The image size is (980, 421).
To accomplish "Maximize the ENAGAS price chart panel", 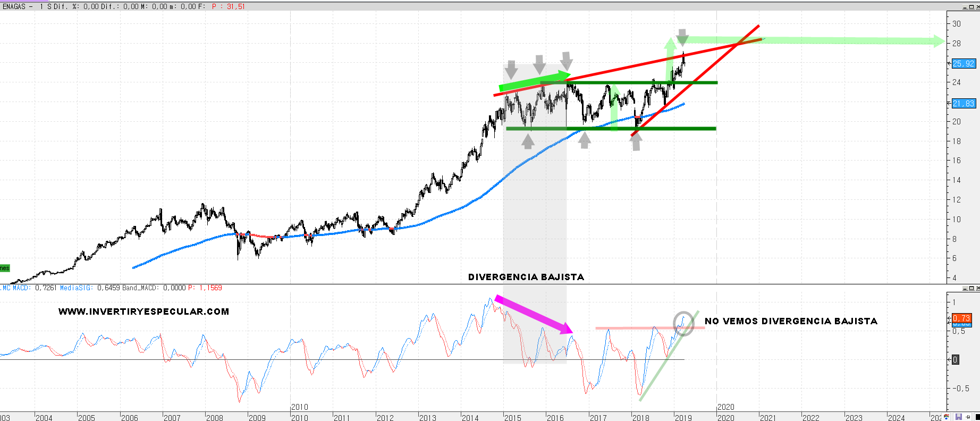I will coord(971,6).
